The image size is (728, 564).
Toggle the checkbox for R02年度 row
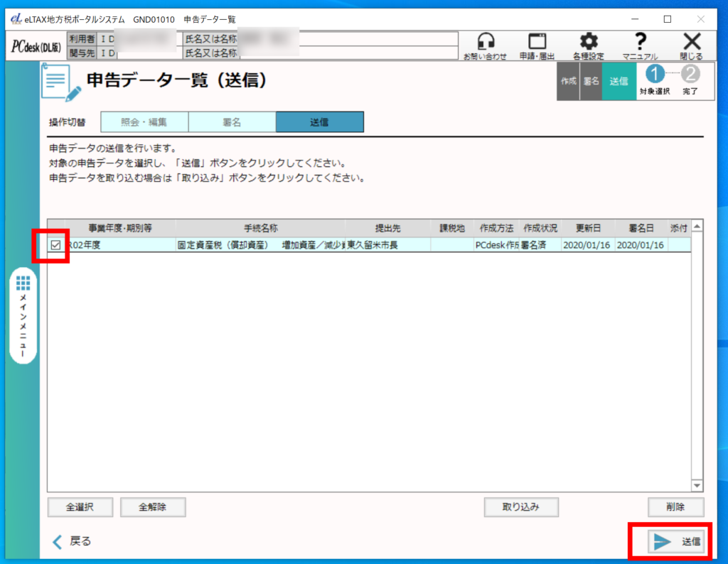[55, 245]
